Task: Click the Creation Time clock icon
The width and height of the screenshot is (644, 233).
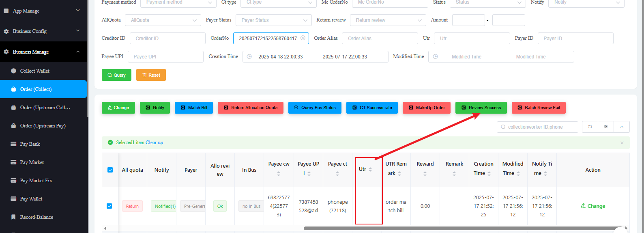Action: (x=249, y=57)
